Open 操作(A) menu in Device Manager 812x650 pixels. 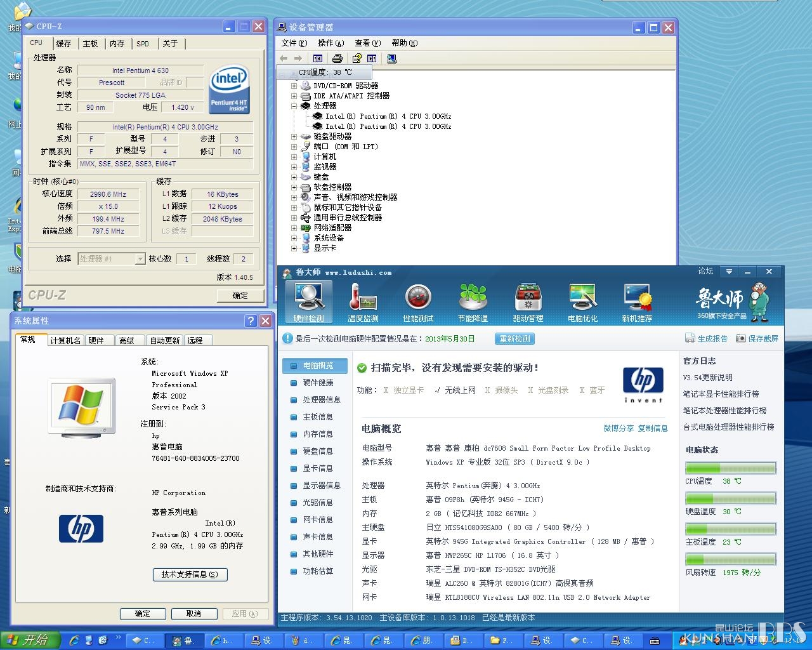tap(331, 43)
